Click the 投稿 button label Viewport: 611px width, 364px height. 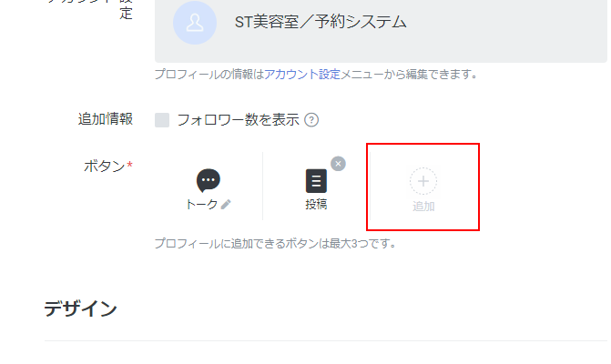click(316, 204)
